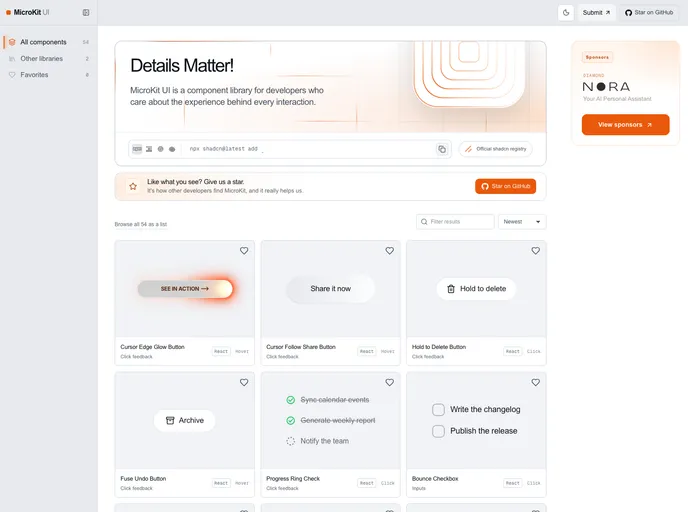Click the Archive demo button
This screenshot has width=688, height=512.
pos(184,420)
